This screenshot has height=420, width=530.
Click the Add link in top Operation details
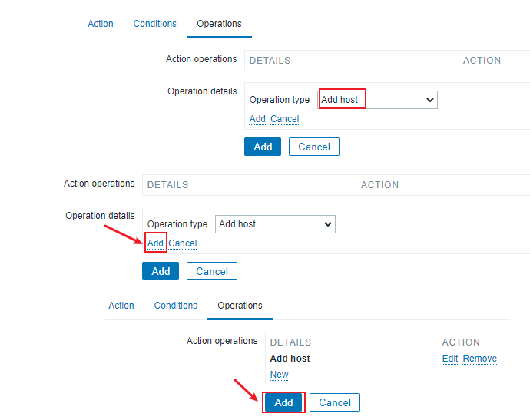click(257, 119)
